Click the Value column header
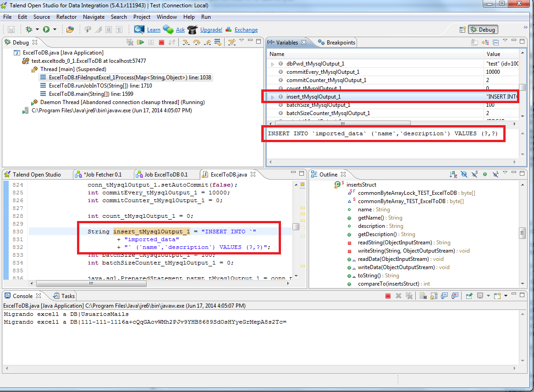The height and width of the screenshot is (392, 534). [x=501, y=54]
